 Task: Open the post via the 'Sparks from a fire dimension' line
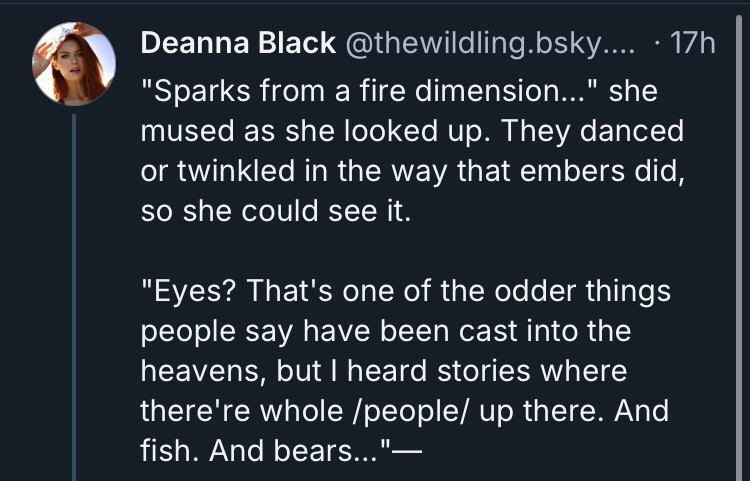click(x=368, y=92)
